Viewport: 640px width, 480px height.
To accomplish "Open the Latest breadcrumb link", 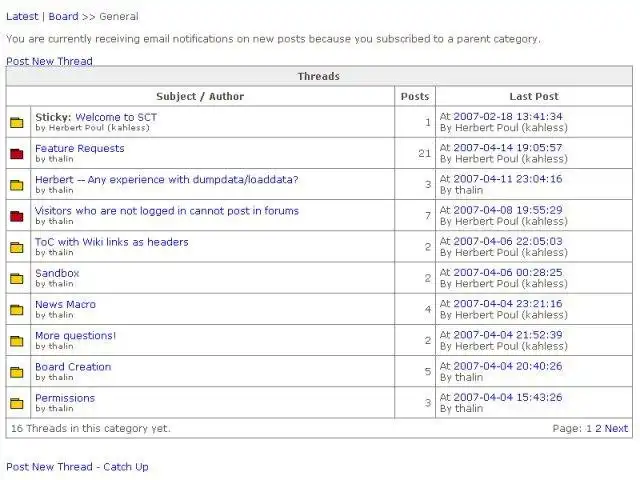I will click(x=22, y=16).
